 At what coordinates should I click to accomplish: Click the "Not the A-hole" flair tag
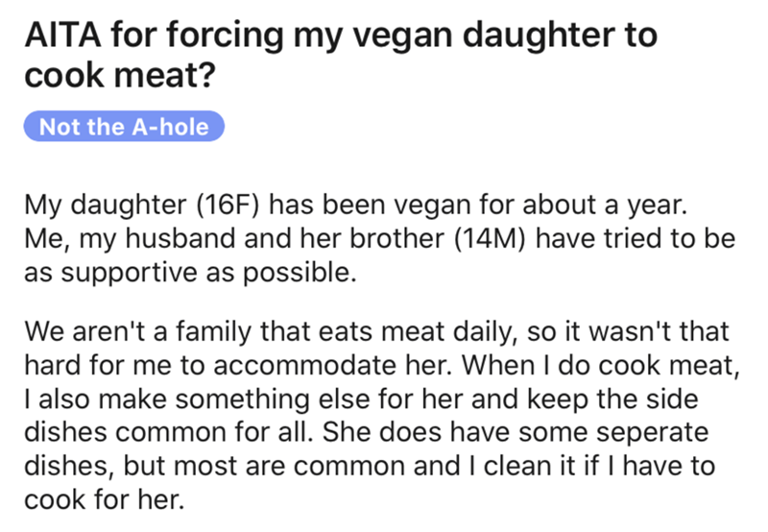[124, 127]
